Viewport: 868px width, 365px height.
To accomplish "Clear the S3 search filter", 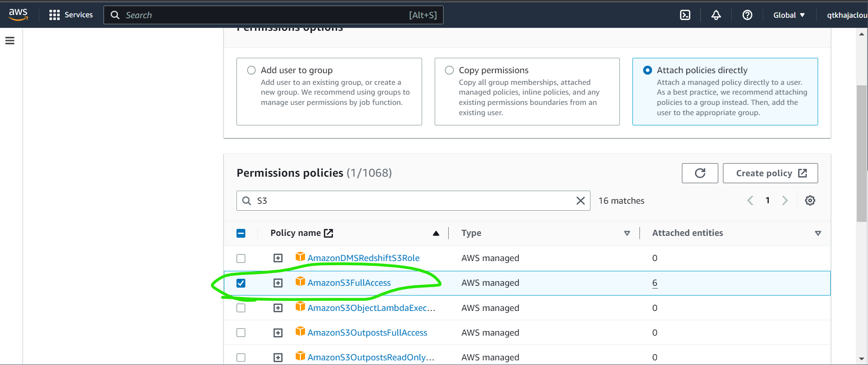I will [x=580, y=200].
